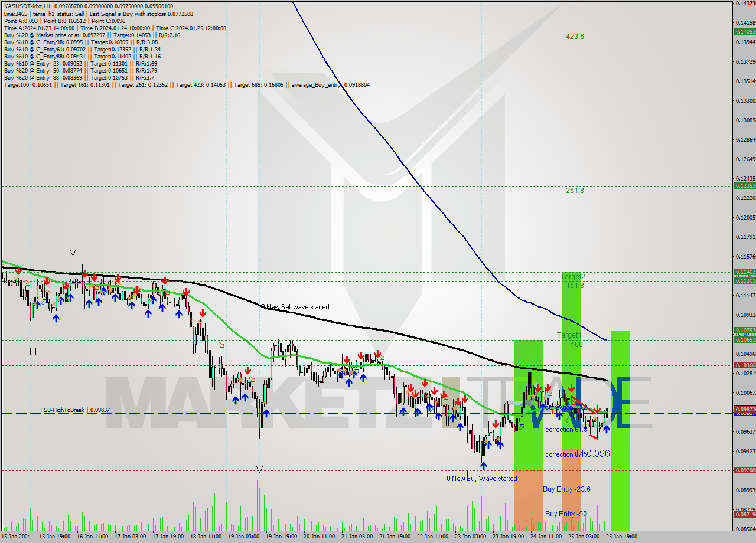Click the '19 Jan 19:00' time axis label
Screen dimensions: 756x543
pyautogui.click(x=281, y=537)
